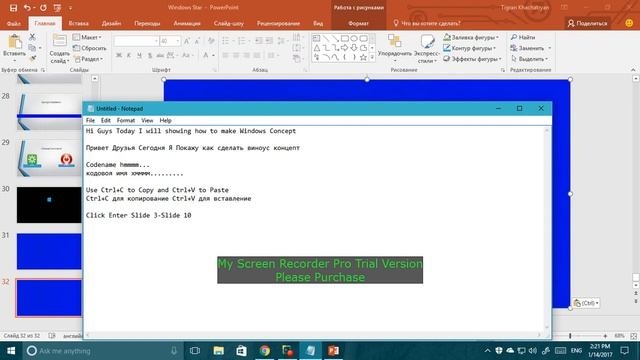Screen dimensions: 640x360
Task: Open Shape Fill (Заливка фигуры) dropdown
Action: (471, 37)
